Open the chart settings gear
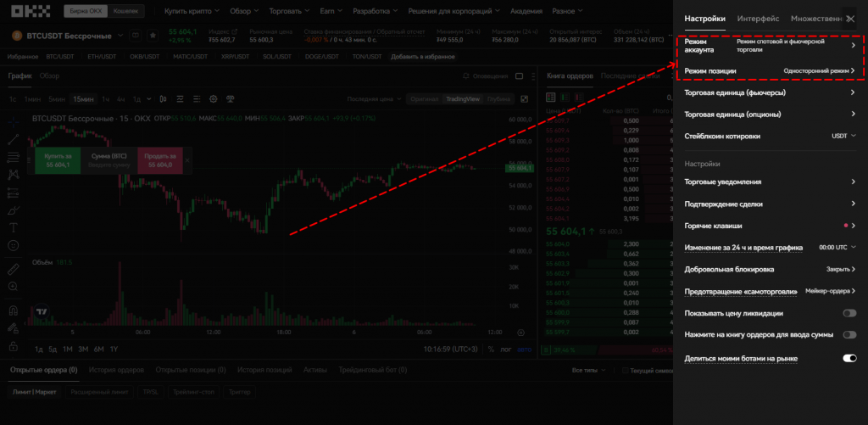Screen dimensions: 868x425 tap(213, 99)
